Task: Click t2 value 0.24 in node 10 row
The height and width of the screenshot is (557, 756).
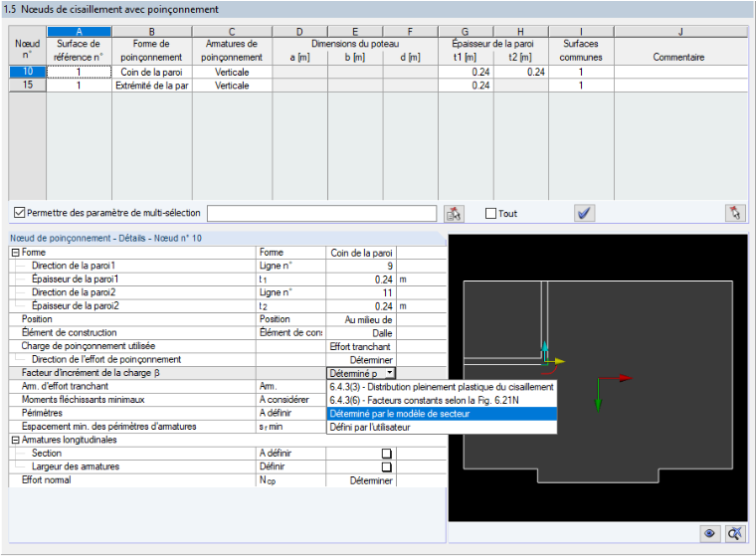Action: (x=520, y=73)
